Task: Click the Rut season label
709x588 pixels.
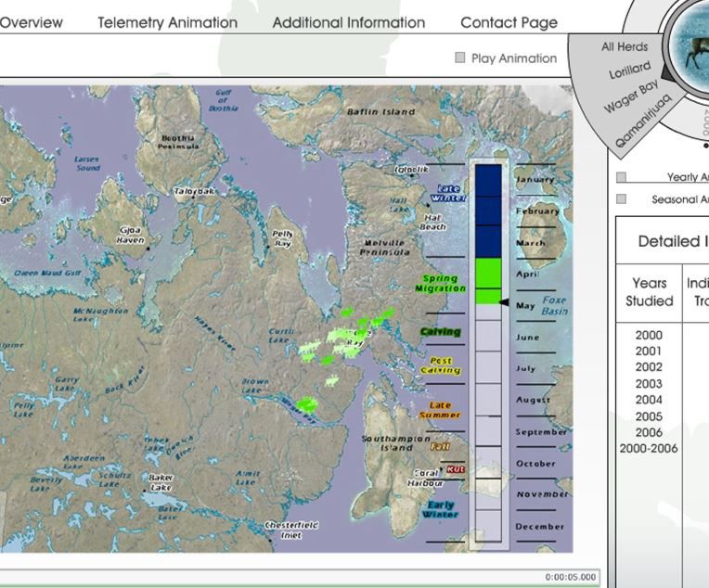Action: point(456,469)
